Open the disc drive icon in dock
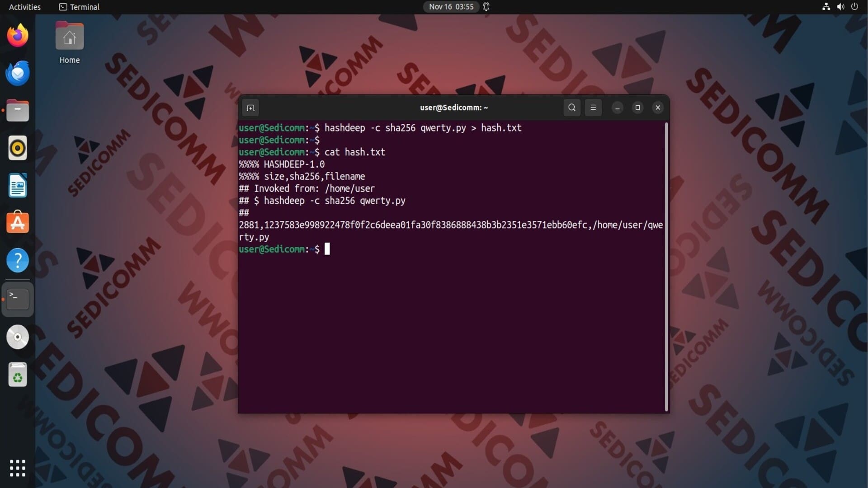 [x=18, y=337]
